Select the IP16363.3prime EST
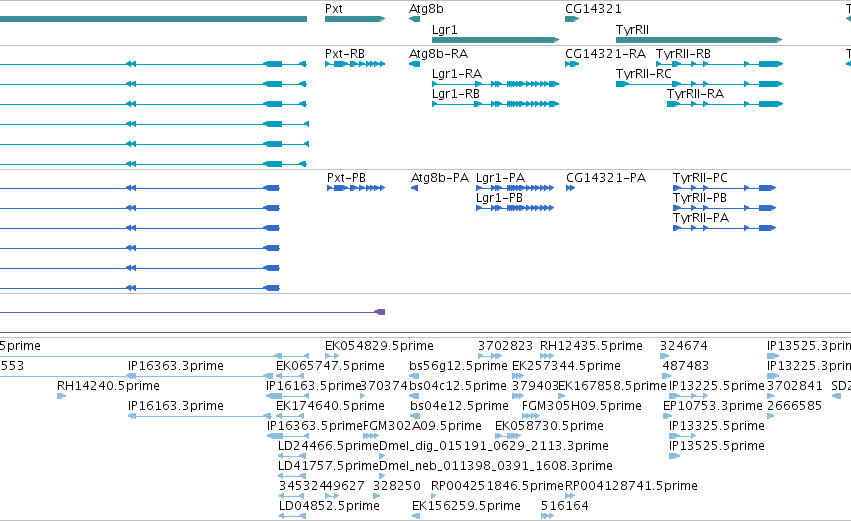 click(176, 366)
